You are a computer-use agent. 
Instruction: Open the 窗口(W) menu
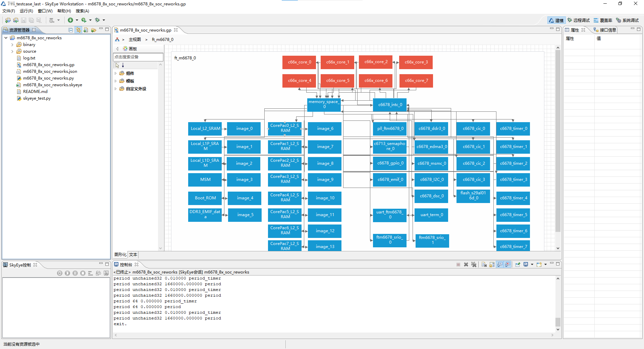pos(45,11)
